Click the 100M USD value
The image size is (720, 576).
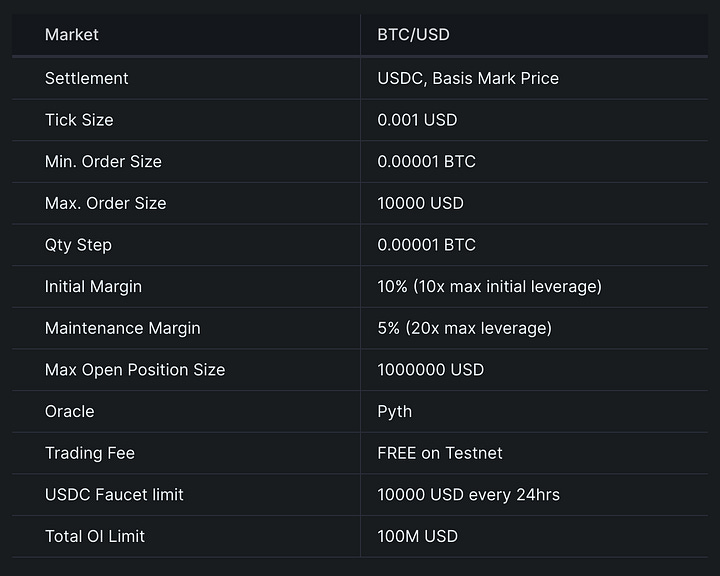pos(417,536)
